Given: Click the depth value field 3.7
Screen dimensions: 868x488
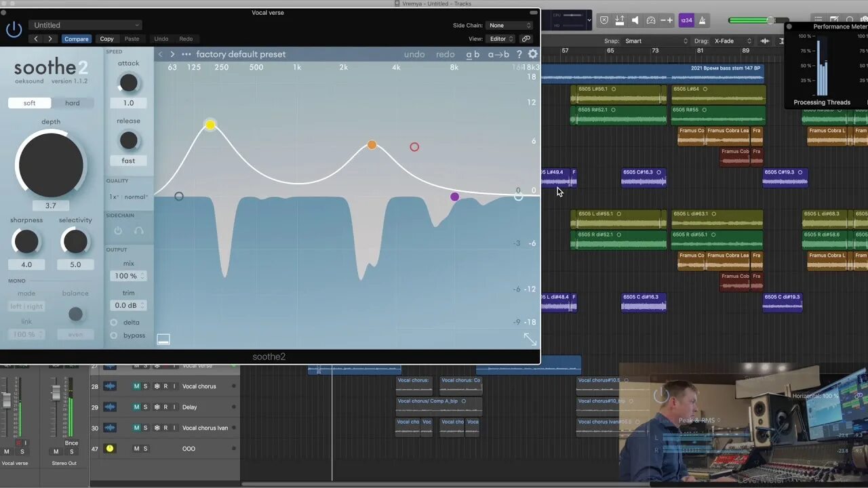Looking at the screenshot, I should 51,205.
